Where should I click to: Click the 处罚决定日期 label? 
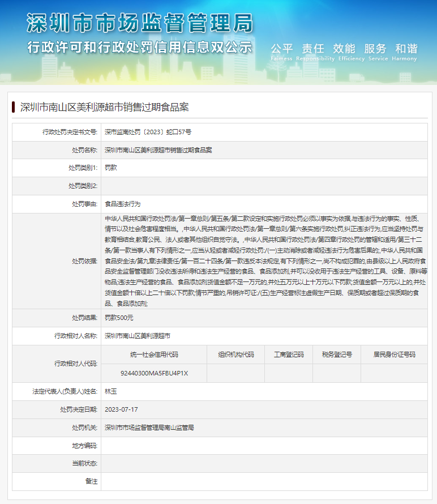pos(79,409)
